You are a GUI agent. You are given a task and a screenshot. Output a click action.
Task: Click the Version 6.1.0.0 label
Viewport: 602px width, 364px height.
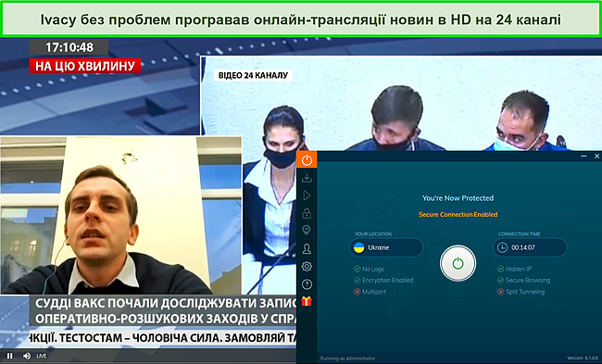[x=583, y=358]
